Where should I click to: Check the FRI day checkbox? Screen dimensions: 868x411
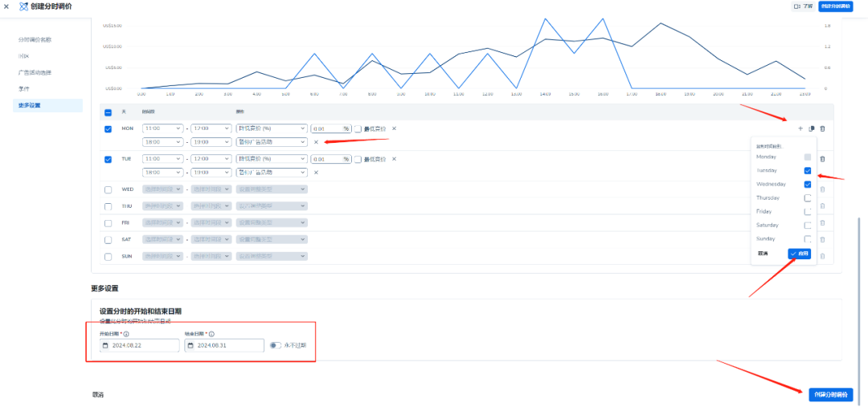coord(108,223)
